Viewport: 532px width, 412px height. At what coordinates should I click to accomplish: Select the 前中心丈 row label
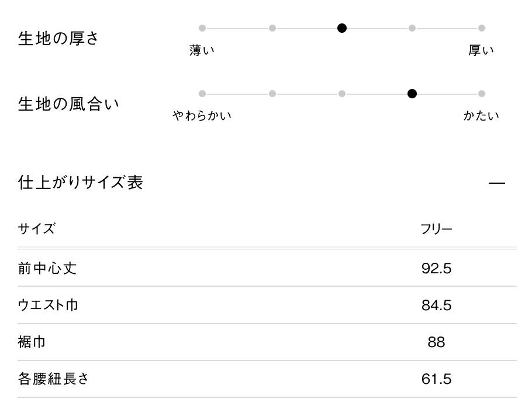pyautogui.click(x=47, y=269)
